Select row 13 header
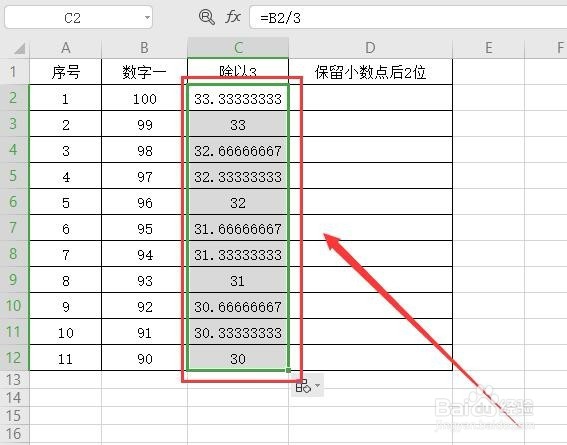This screenshot has width=567, height=445. pyautogui.click(x=14, y=380)
